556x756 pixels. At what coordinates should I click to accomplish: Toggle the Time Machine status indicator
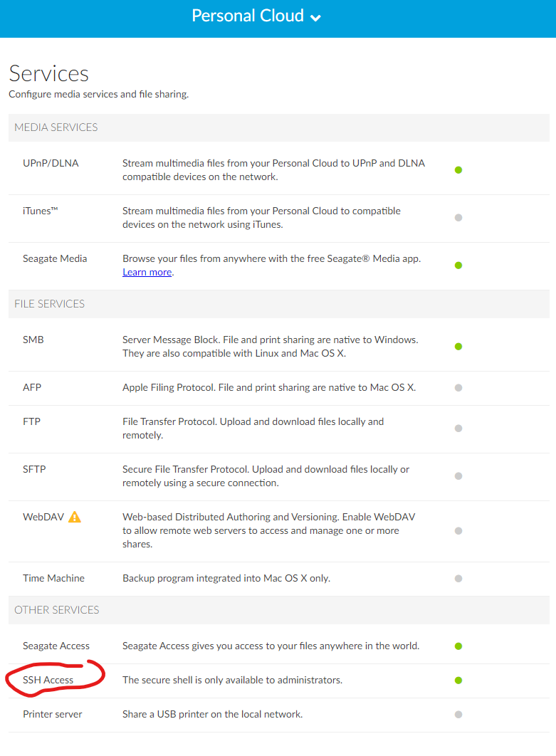[458, 579]
